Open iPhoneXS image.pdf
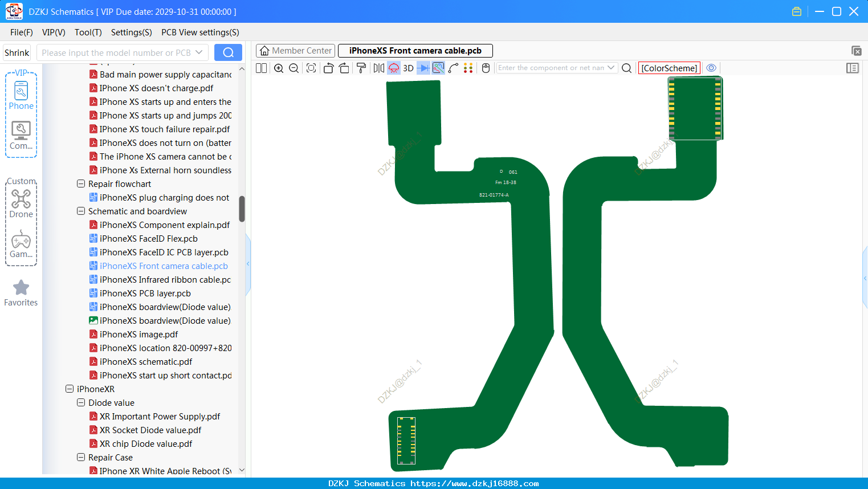868x489 pixels. click(x=138, y=335)
